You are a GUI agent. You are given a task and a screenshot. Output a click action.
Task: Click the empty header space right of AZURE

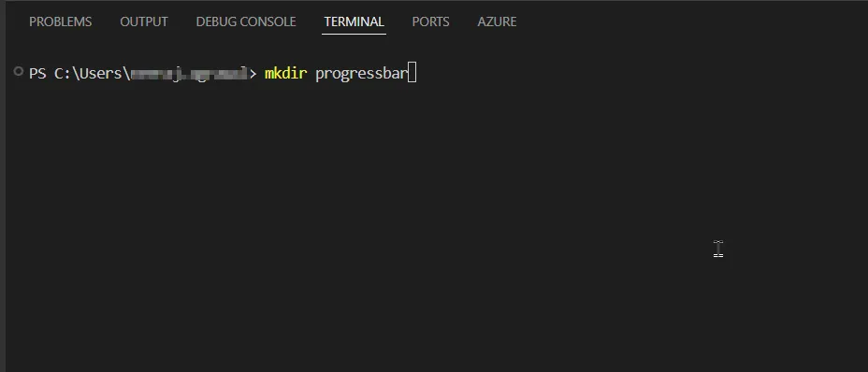point(692,21)
